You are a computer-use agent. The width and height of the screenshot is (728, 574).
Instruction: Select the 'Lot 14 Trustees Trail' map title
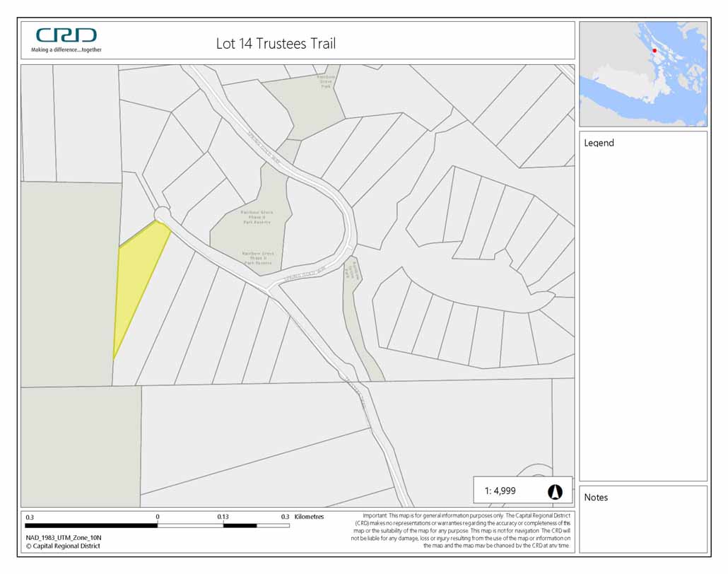pos(276,44)
